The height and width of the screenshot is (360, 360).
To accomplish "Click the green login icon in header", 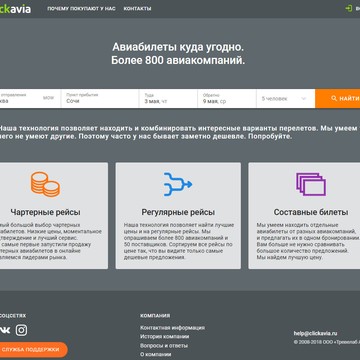I will (349, 8).
